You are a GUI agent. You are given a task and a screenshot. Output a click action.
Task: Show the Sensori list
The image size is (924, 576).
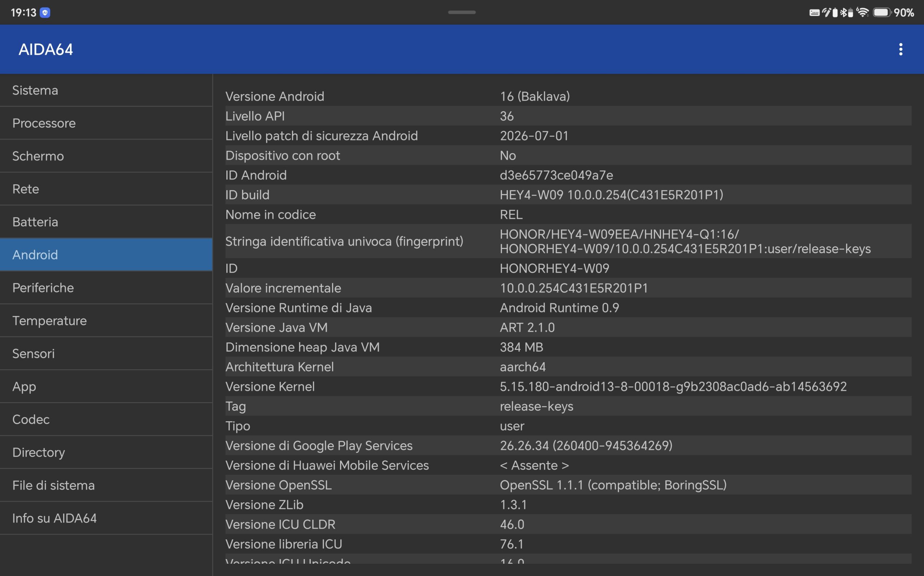point(106,353)
